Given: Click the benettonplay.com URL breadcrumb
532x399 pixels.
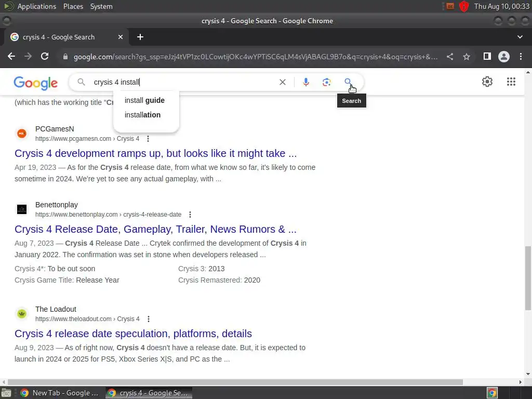Looking at the screenshot, I should [108, 215].
